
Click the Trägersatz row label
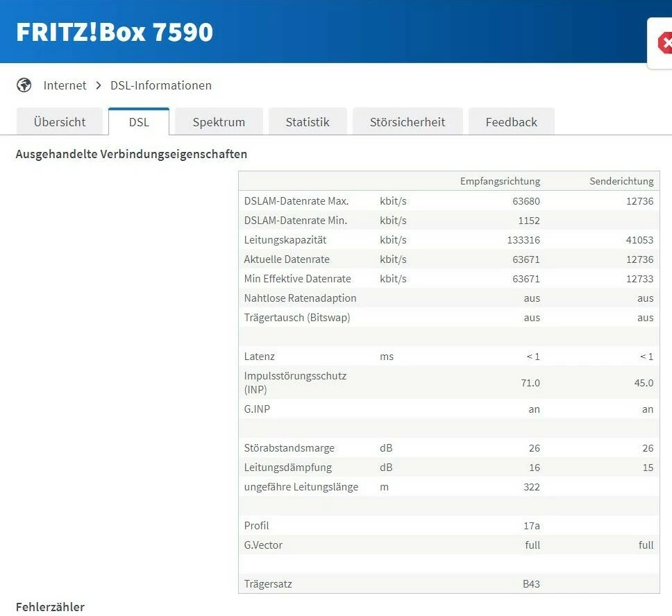[x=268, y=584]
